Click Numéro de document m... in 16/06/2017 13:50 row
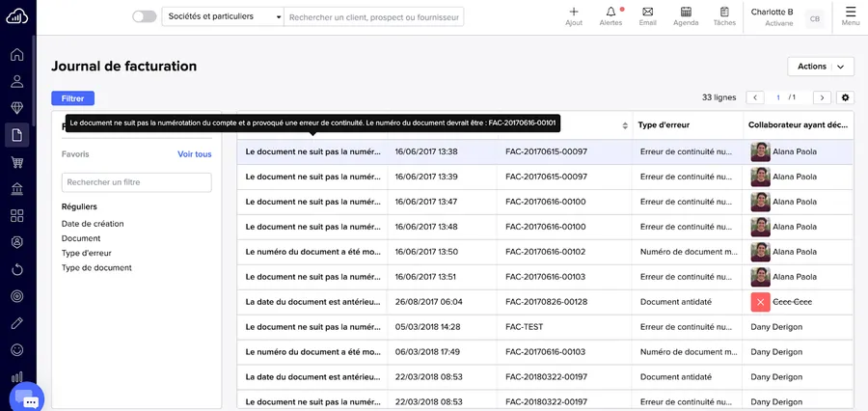 coord(689,252)
